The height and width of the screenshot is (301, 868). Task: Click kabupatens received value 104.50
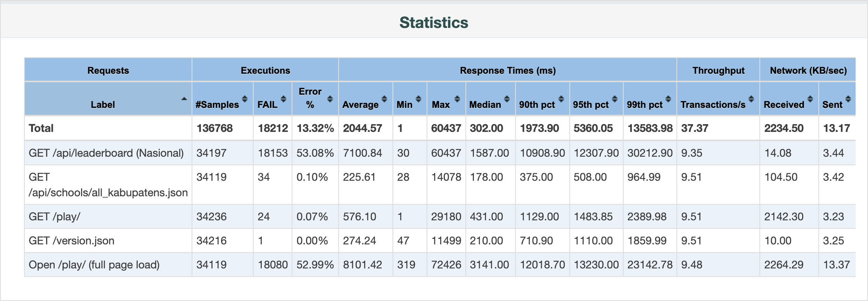[x=781, y=177]
